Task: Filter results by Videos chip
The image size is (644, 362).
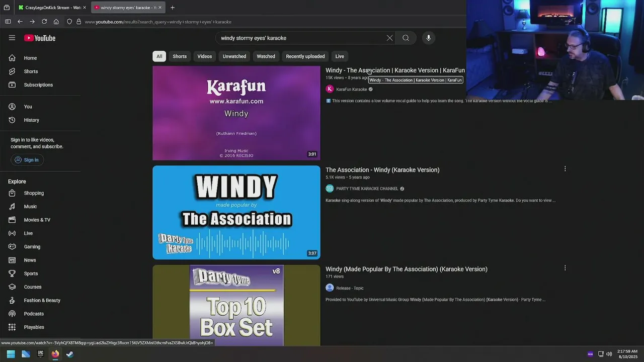Action: pyautogui.click(x=205, y=56)
